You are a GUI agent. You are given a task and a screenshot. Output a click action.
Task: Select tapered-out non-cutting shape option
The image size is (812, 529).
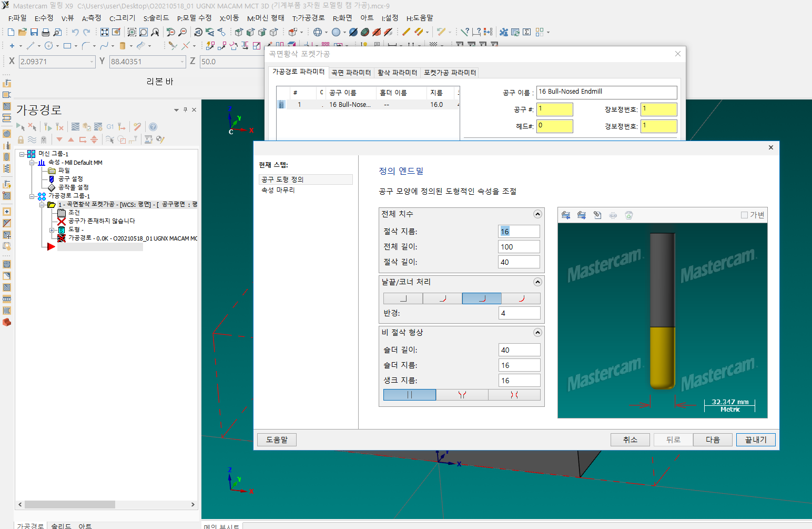[x=462, y=395]
